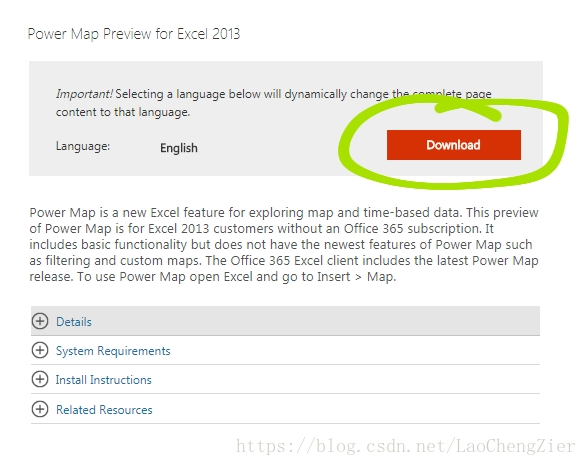587x466 pixels.
Task: Open the Details link
Action: 74,322
